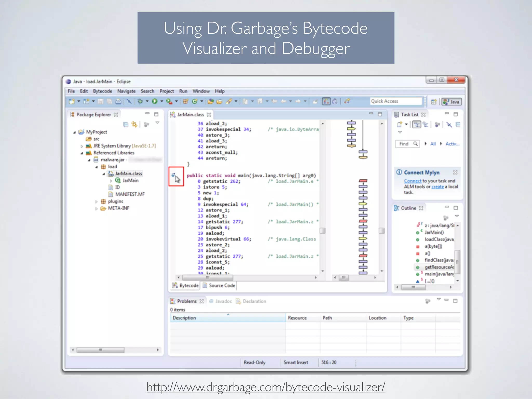Viewport: 532px width, 399px height.
Task: Switch to the Java perspective button
Action: pos(452,102)
